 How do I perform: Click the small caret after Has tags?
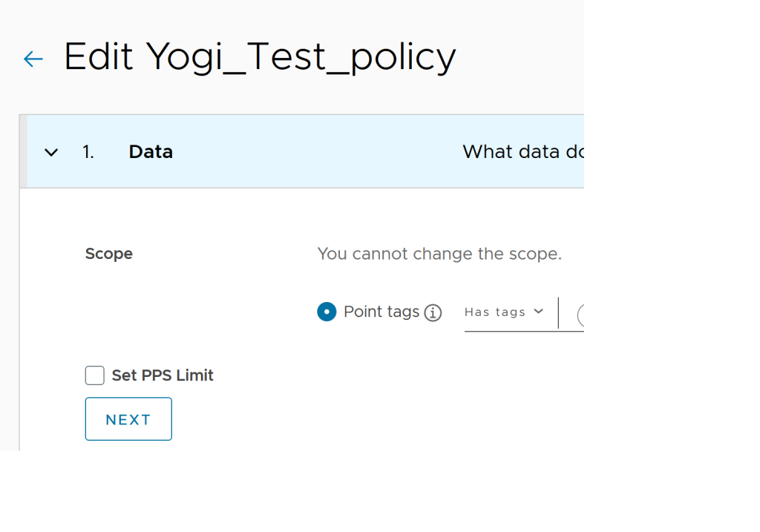click(x=538, y=312)
